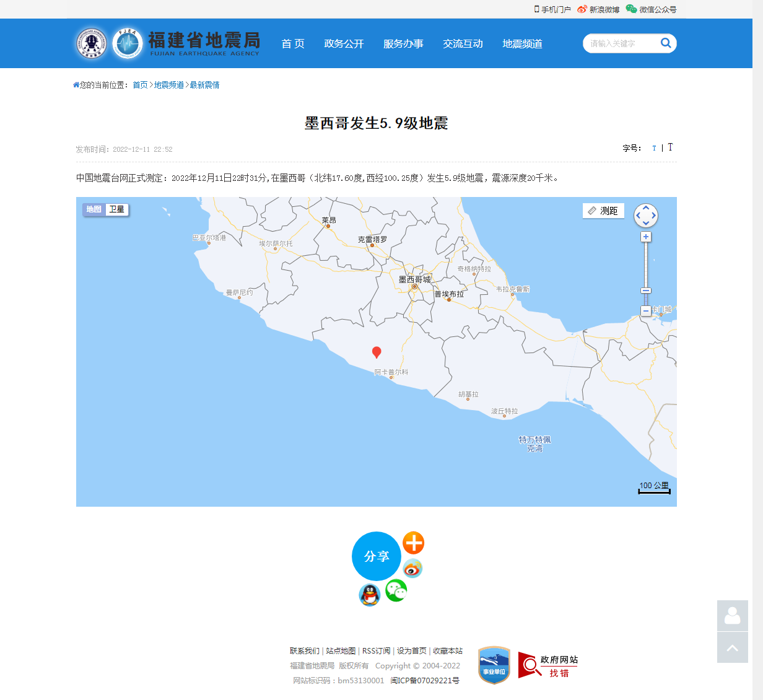Click the map zoom out minus button
This screenshot has width=763, height=700.
tap(646, 311)
